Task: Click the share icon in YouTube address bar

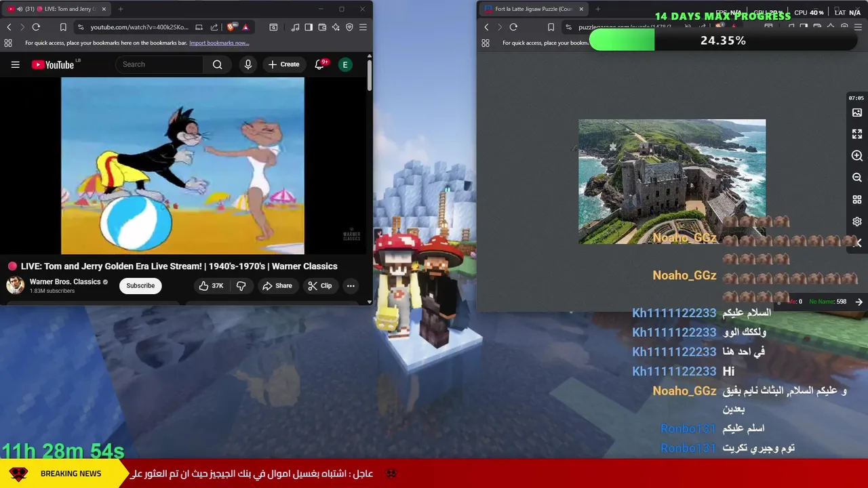Action: tap(214, 27)
